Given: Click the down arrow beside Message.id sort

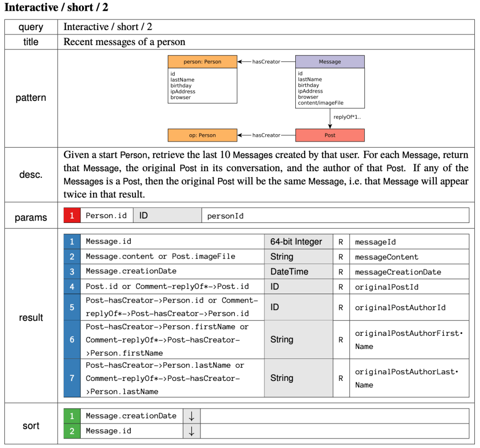Looking at the screenshot, I should [191, 431].
